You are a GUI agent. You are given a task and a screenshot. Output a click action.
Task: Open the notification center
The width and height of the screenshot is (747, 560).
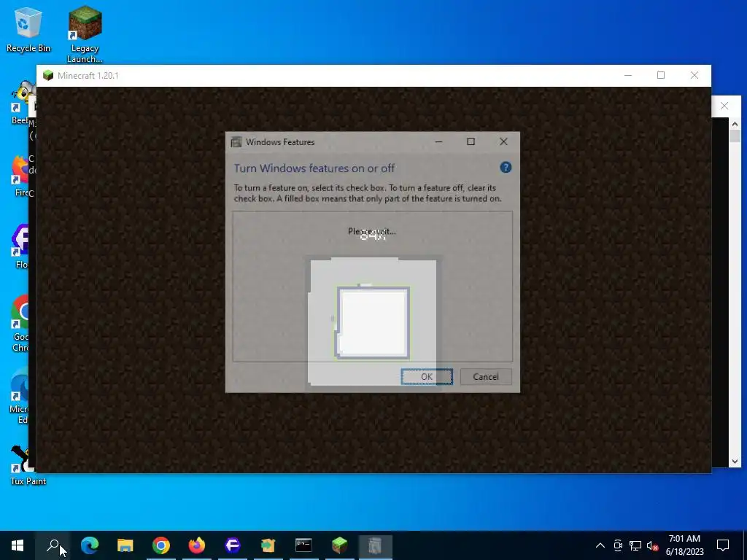coord(723,545)
